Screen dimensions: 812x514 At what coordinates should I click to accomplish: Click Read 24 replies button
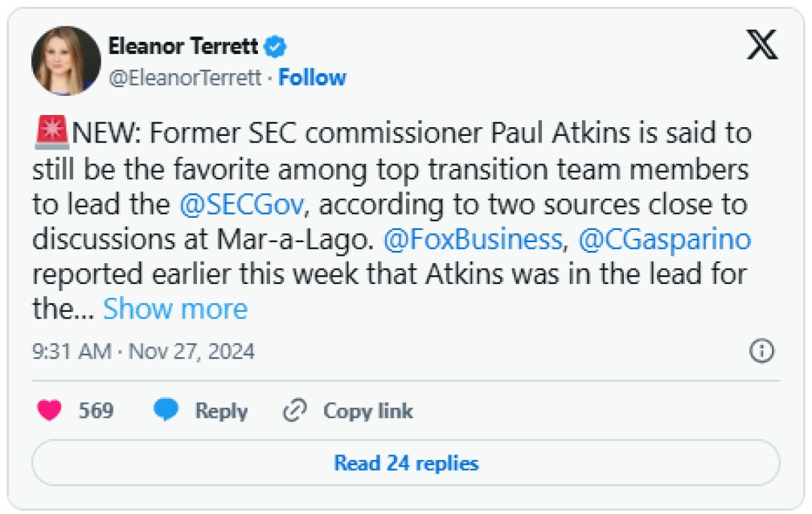(x=406, y=463)
